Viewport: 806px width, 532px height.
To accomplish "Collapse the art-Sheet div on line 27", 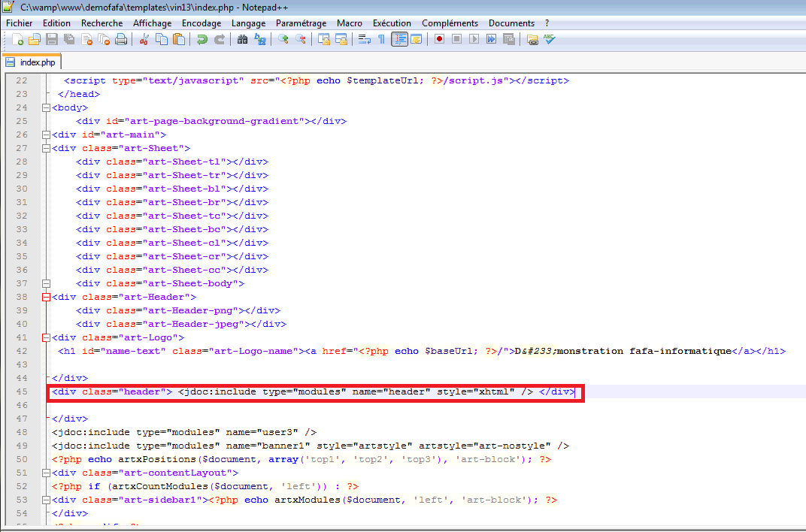I will click(x=47, y=149).
